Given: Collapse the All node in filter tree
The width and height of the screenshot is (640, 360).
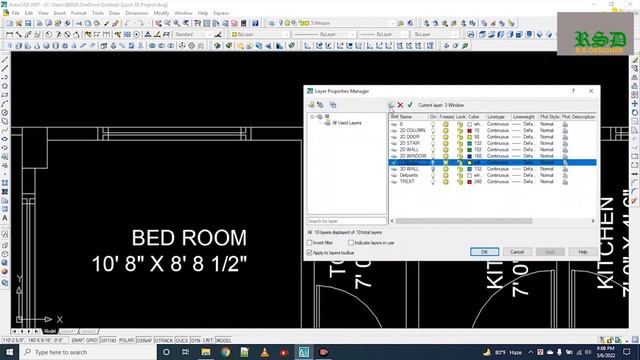Looking at the screenshot, I should pos(312,117).
